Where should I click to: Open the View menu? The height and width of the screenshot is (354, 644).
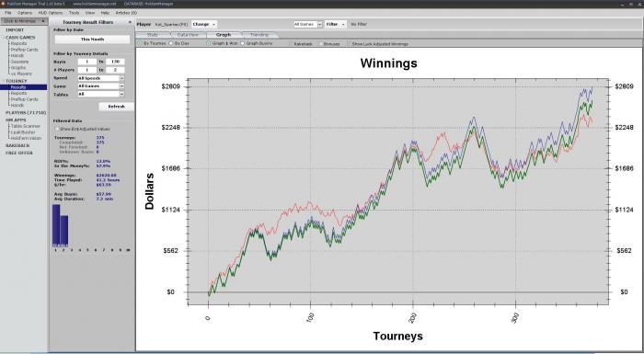[x=90, y=13]
